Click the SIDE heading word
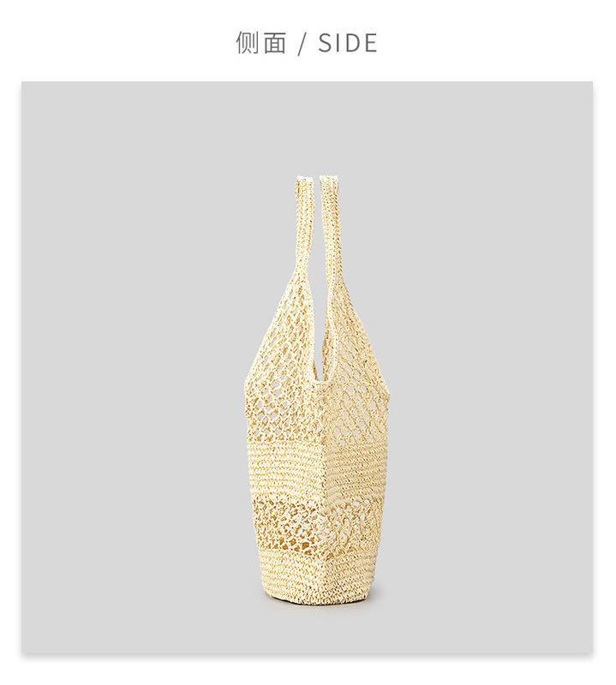616x685 pixels. point(348,43)
